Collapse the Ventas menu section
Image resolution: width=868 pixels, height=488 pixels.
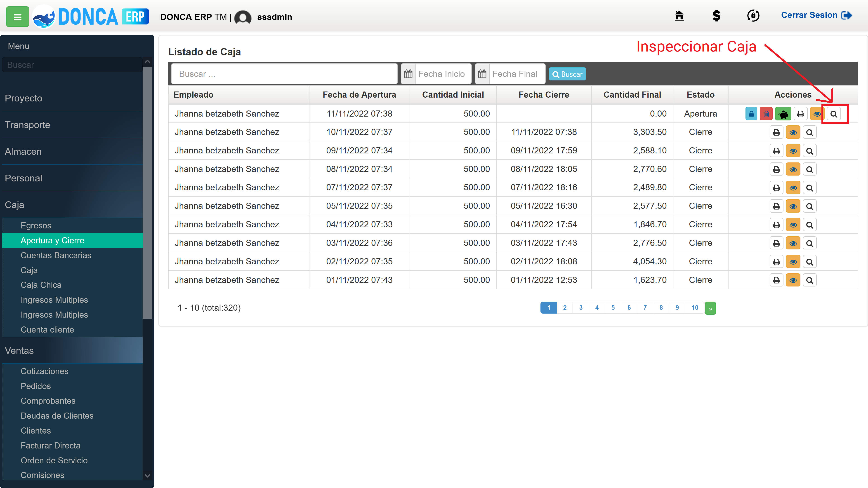pyautogui.click(x=72, y=351)
